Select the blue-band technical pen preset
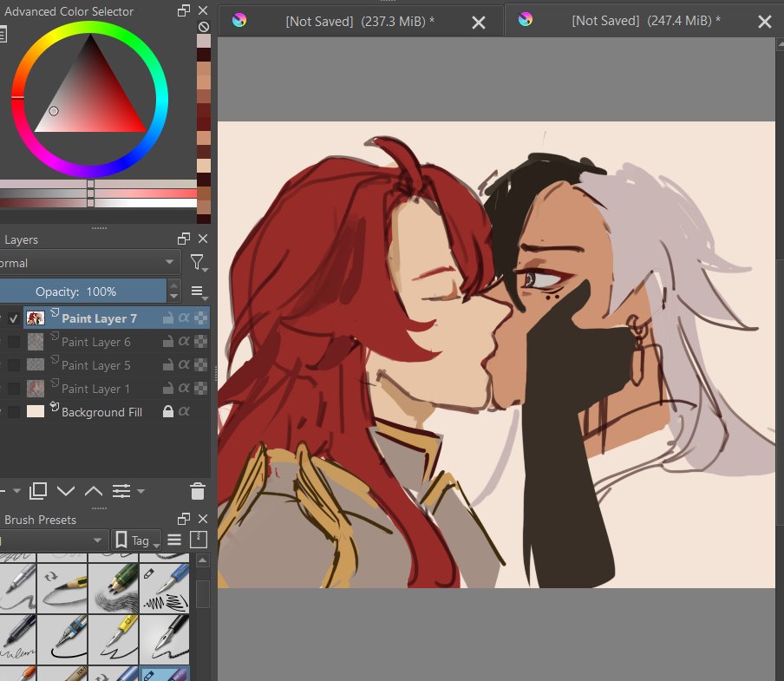 (62, 639)
